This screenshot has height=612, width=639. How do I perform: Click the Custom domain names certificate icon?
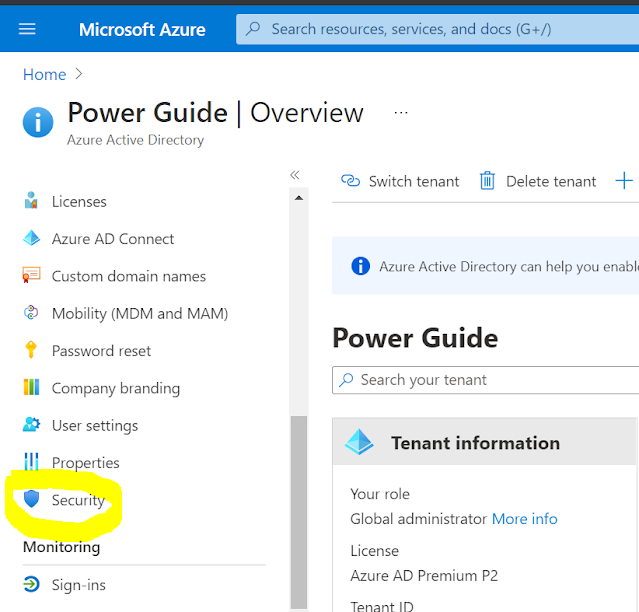coord(31,275)
